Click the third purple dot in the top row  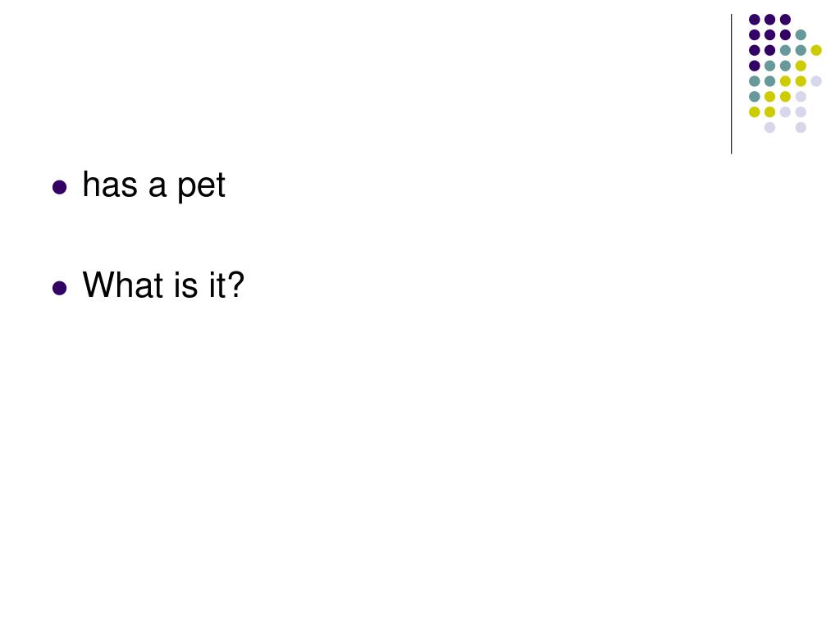tap(785, 20)
